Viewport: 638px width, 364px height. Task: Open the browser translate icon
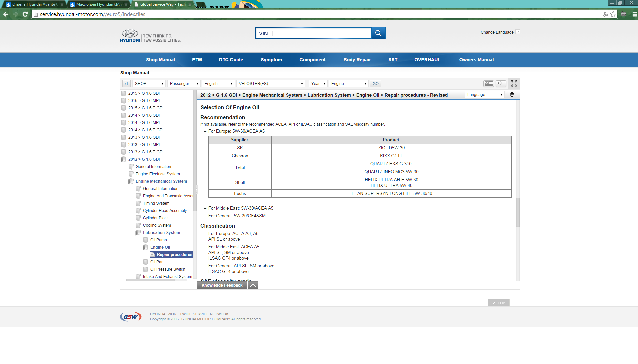(605, 14)
